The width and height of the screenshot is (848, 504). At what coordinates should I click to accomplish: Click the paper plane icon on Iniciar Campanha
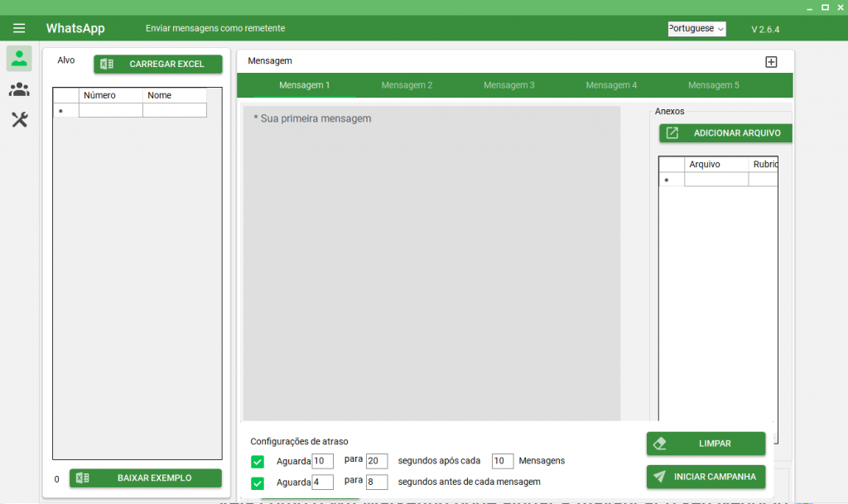point(659,477)
